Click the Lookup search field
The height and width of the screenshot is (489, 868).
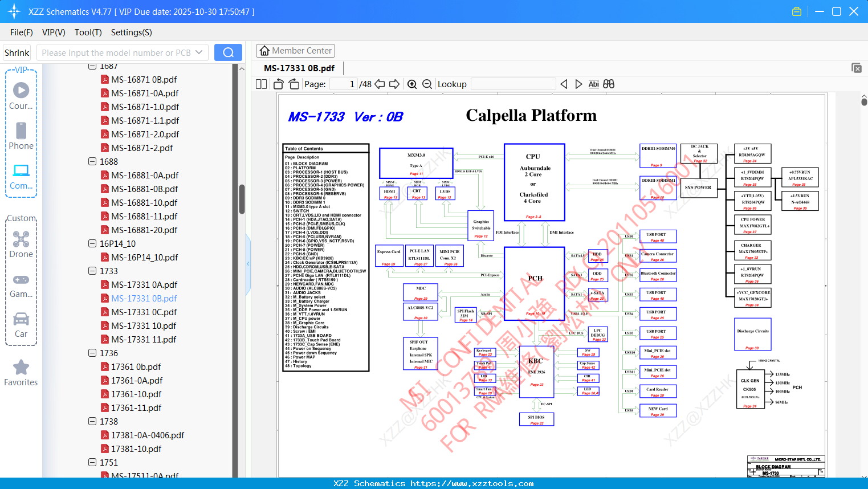513,84
